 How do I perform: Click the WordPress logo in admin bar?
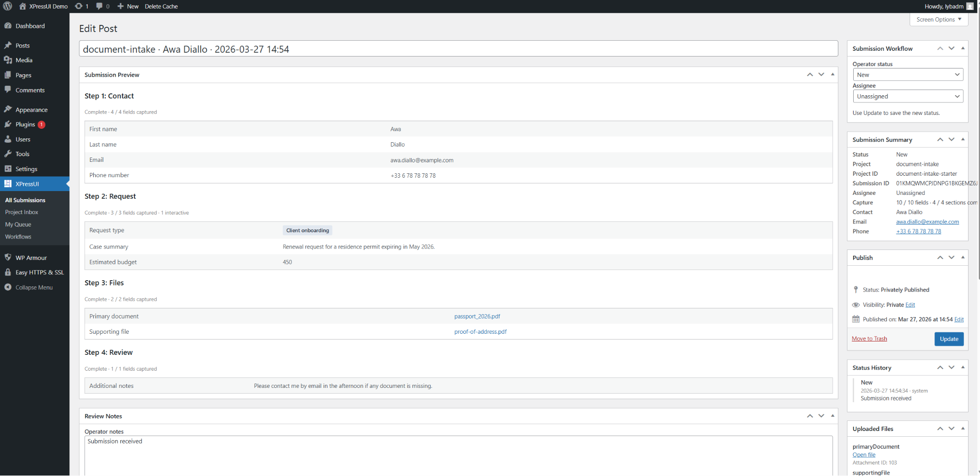[7, 6]
